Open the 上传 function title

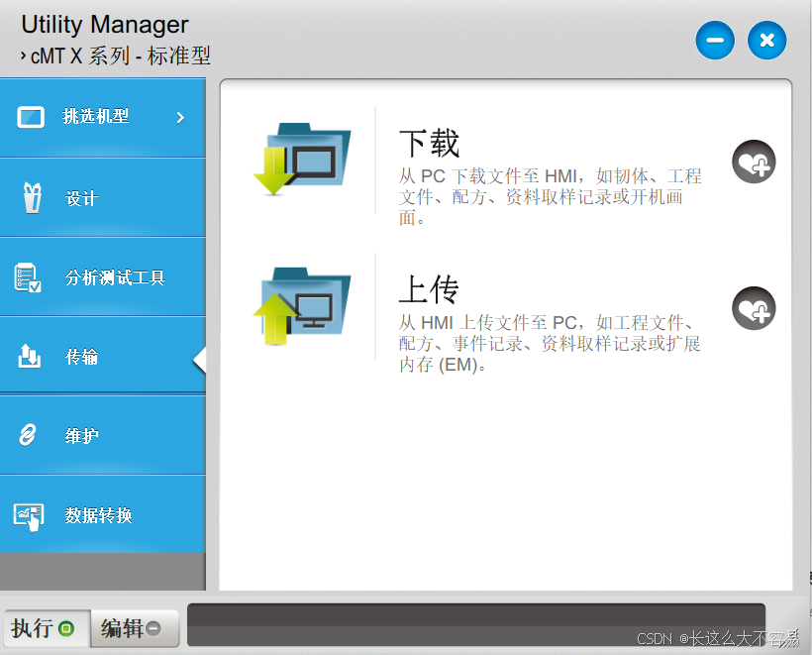pos(429,289)
